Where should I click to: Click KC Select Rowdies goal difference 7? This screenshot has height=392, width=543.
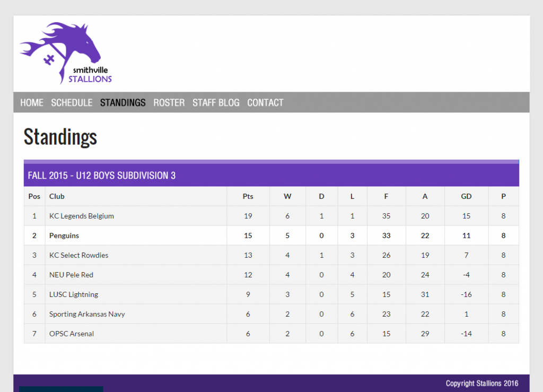coord(467,255)
